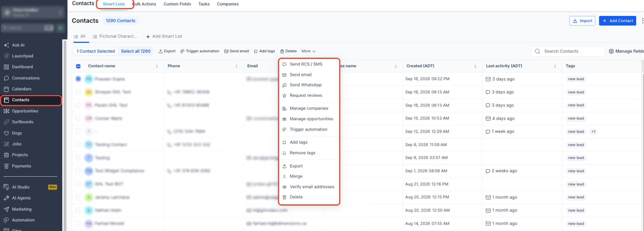Sort by Last activity (ADT) arrows
644x231 pixels.
(555, 66)
